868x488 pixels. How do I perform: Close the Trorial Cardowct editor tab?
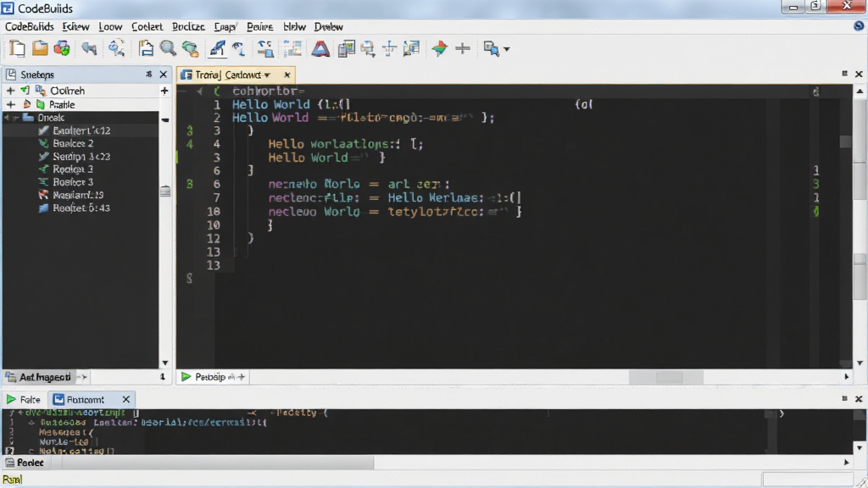tap(287, 75)
